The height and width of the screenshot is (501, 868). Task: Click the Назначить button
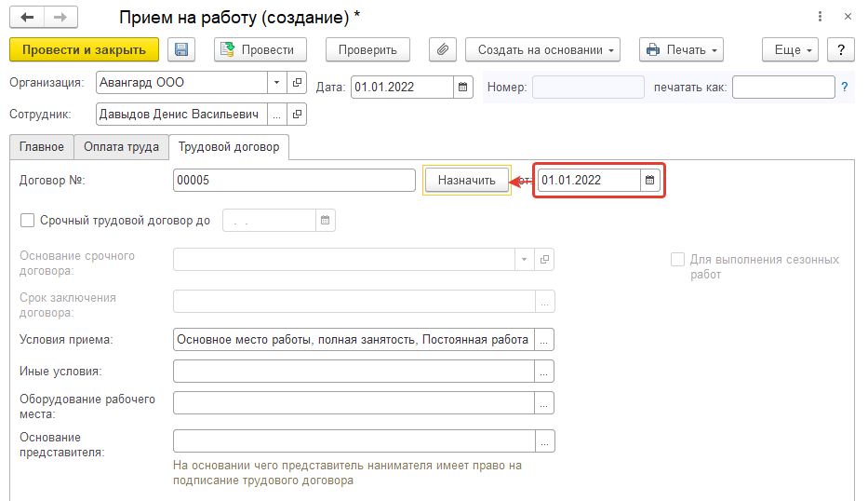467,181
